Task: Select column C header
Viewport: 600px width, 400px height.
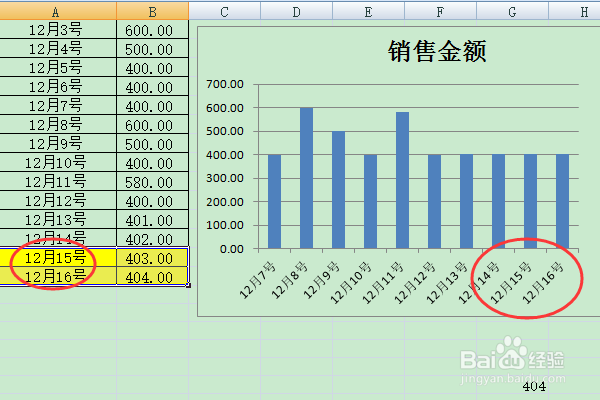Action: [x=225, y=11]
